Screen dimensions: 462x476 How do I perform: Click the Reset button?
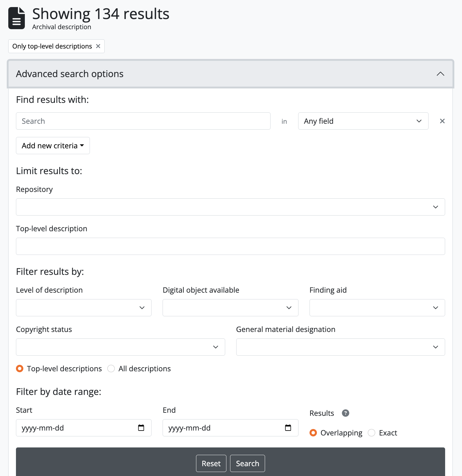211,463
